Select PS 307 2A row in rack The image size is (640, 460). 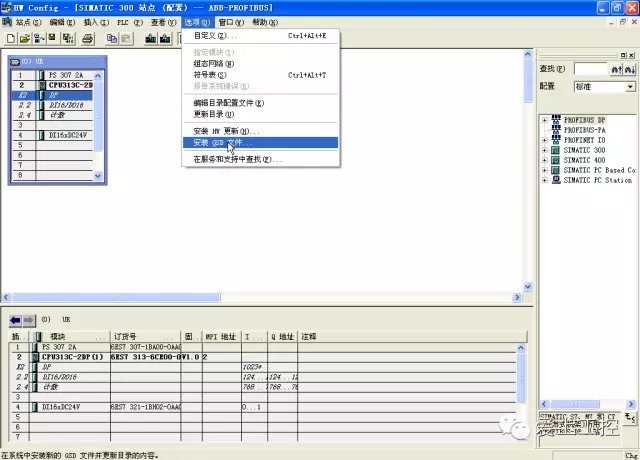[x=52, y=75]
